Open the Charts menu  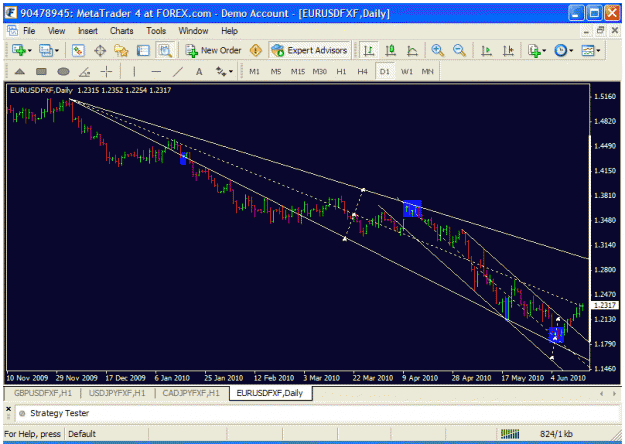[x=122, y=31]
